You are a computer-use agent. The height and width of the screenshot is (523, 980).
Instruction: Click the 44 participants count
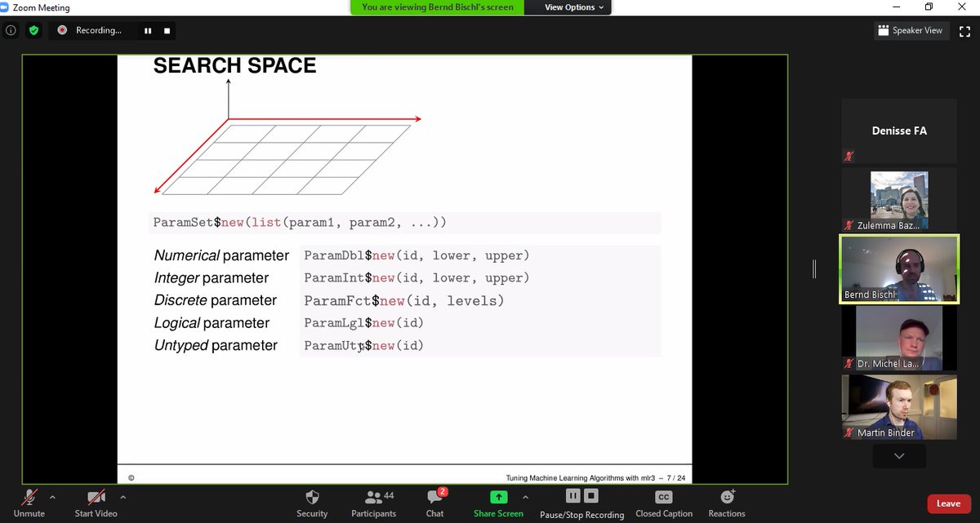(389, 495)
